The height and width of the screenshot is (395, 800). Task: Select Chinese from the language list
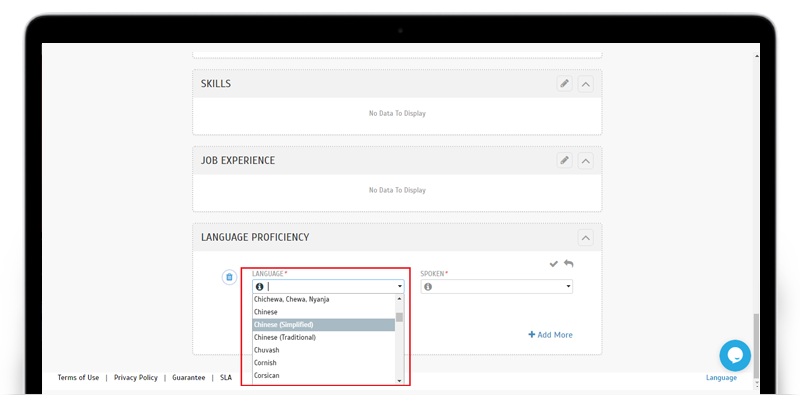pos(323,312)
